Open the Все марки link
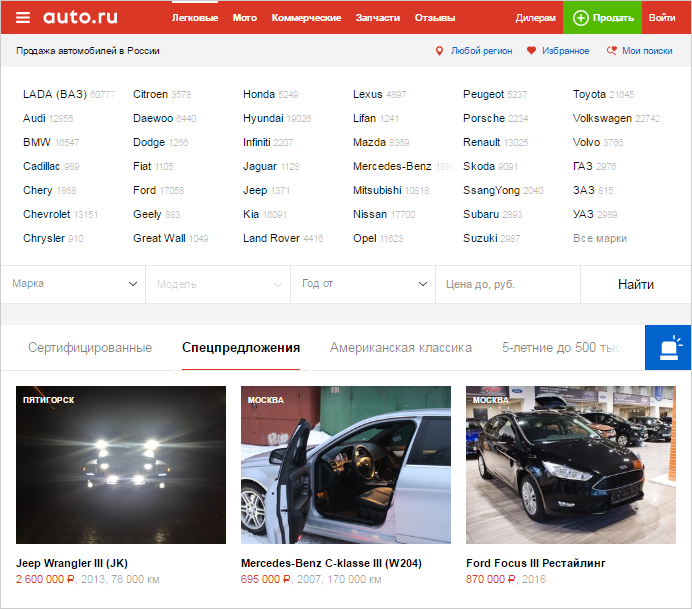The image size is (692, 609). [600, 238]
